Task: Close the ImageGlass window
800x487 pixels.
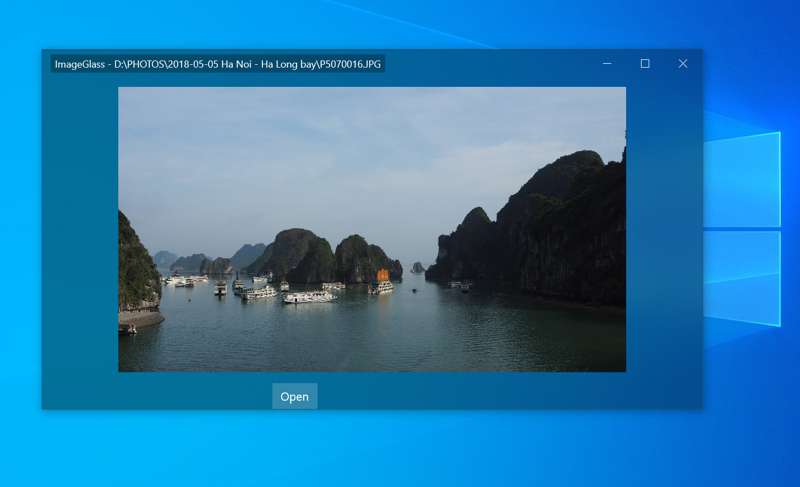Action: [x=683, y=64]
